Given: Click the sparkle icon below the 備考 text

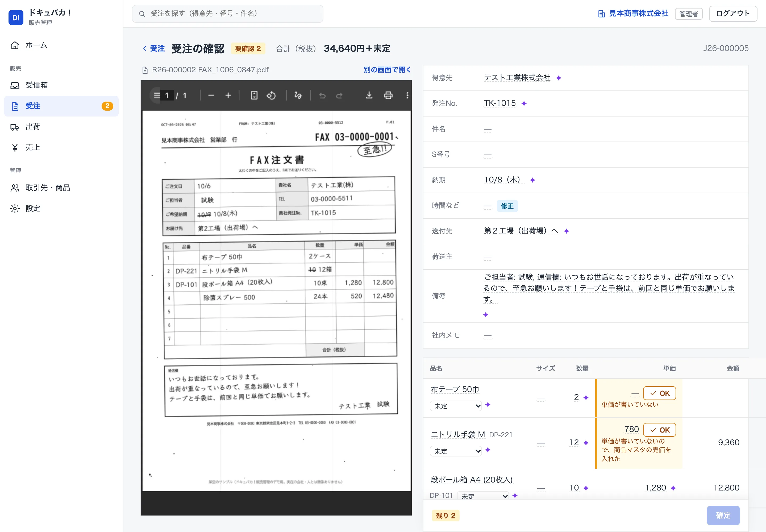Looking at the screenshot, I should pos(486,314).
